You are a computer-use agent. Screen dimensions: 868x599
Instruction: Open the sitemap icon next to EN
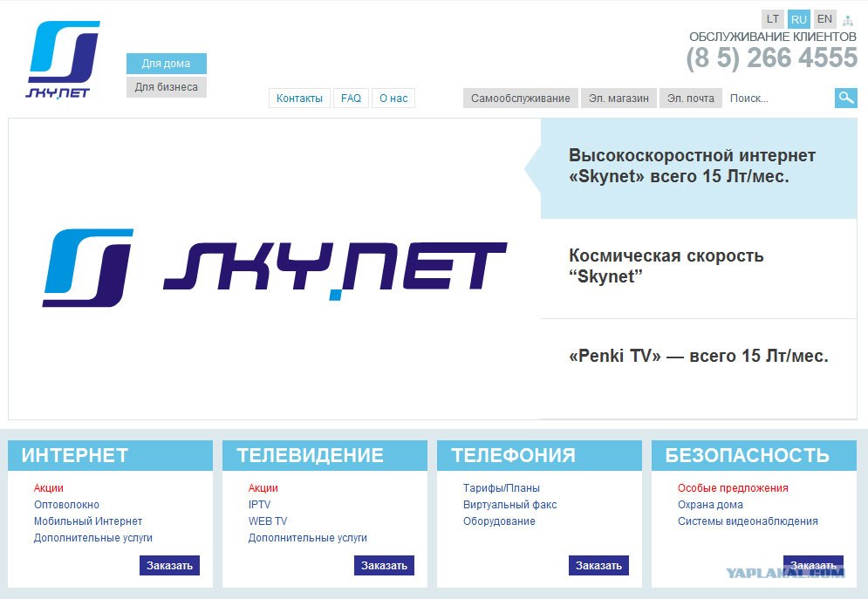(848, 21)
